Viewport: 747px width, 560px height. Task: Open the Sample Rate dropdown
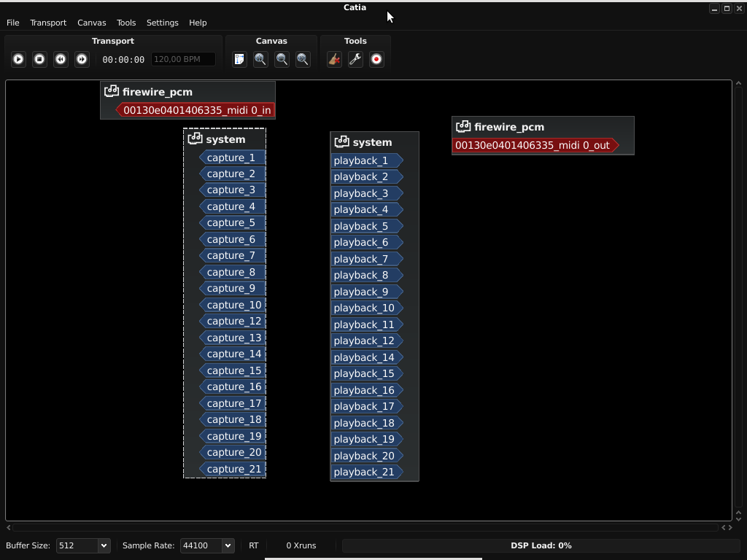[207, 545]
